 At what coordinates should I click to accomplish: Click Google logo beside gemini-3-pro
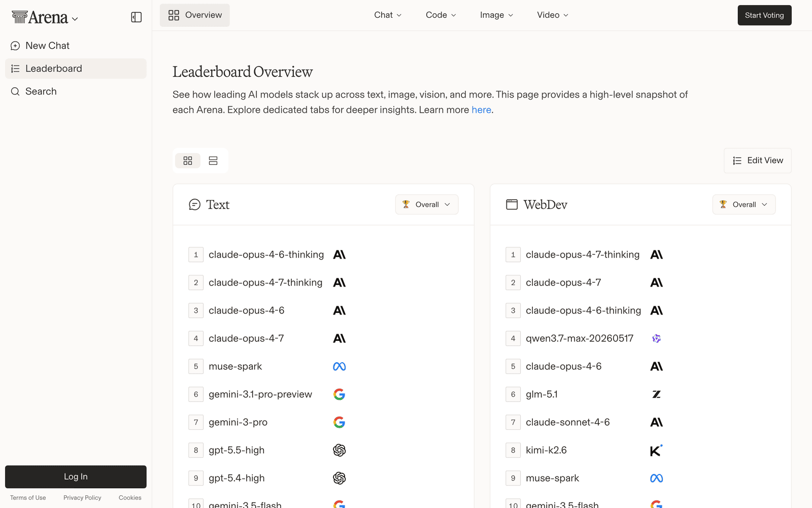[x=340, y=422]
